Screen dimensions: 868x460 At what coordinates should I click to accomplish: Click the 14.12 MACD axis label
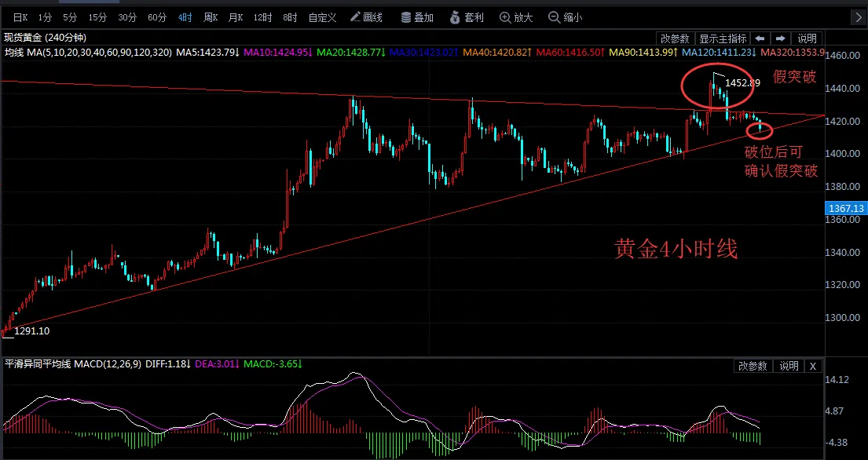(837, 380)
